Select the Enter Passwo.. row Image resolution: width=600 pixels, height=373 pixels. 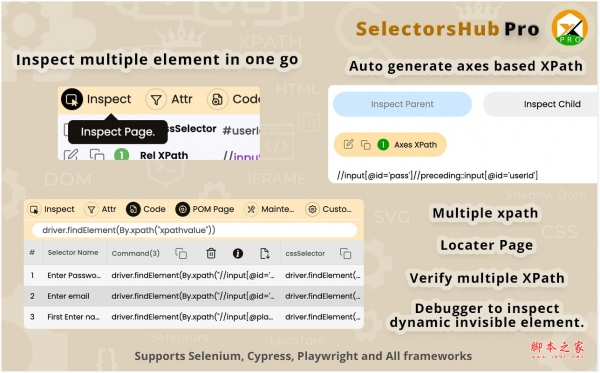coord(194,275)
